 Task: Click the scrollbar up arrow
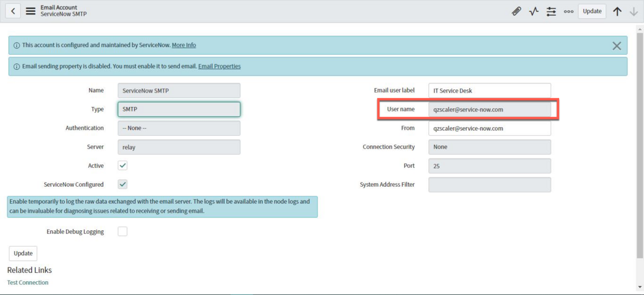(x=640, y=29)
